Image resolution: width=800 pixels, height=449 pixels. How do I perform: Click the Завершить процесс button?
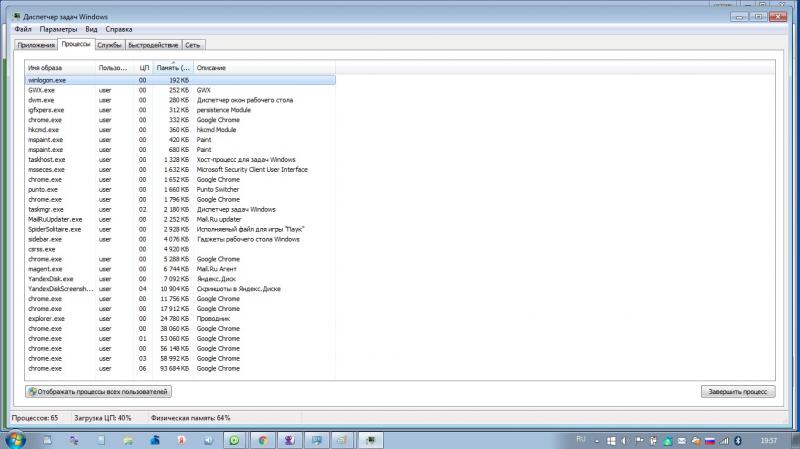pyautogui.click(x=738, y=391)
